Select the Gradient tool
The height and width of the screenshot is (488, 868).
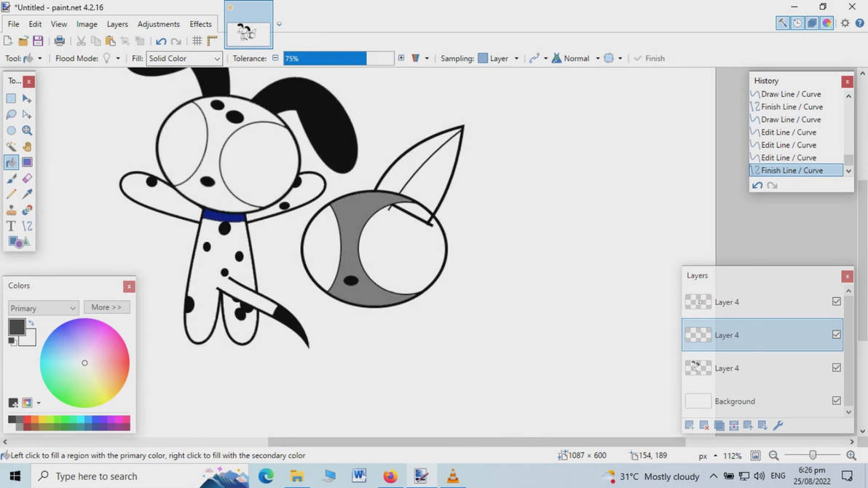click(x=27, y=162)
